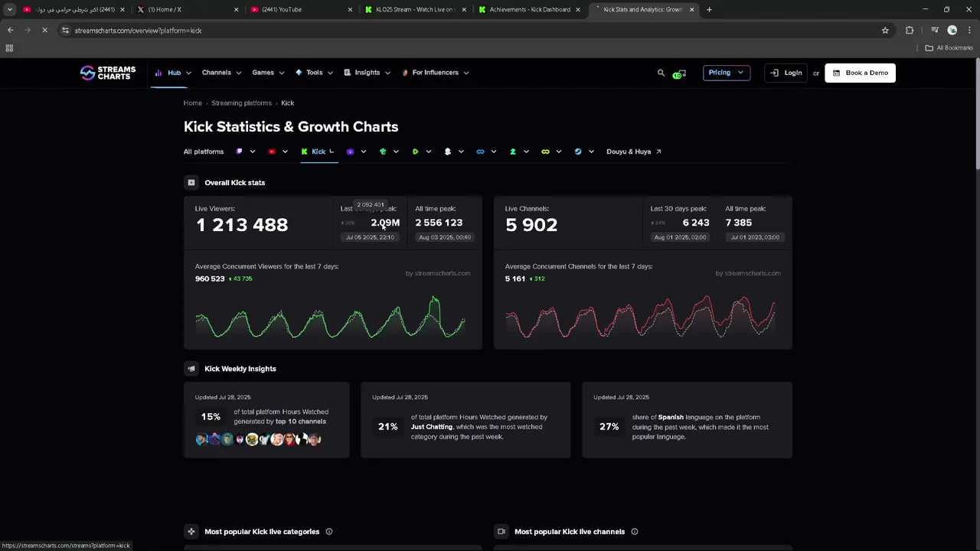Close the Achievements - Kick Dashboard tab
This screenshot has height=551, width=980.
click(578, 10)
